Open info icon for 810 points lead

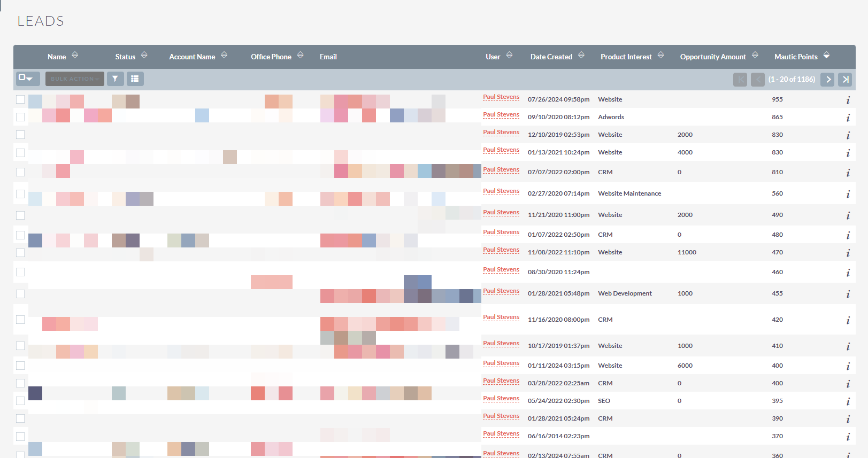point(848,173)
